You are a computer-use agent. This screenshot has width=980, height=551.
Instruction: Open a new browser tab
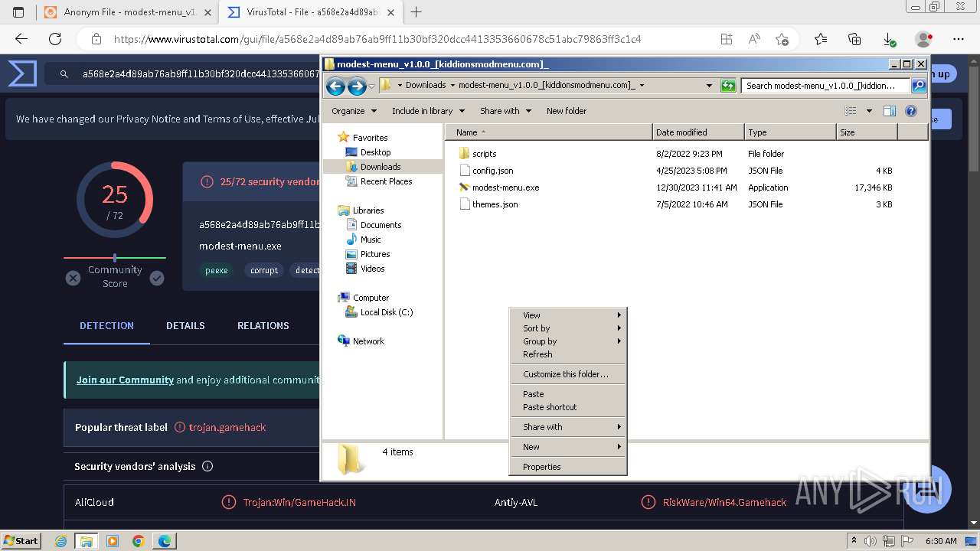click(416, 12)
